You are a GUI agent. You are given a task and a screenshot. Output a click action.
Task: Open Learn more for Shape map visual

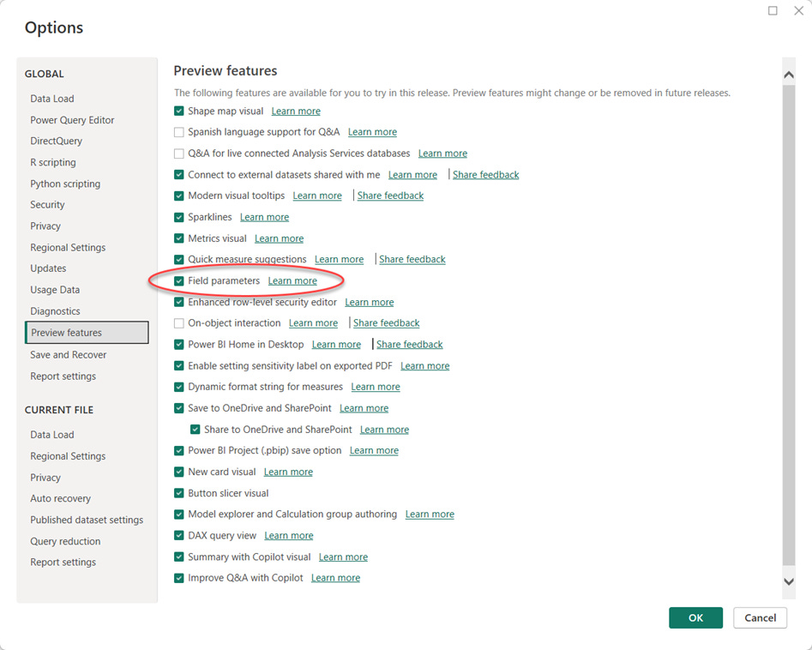[296, 111]
